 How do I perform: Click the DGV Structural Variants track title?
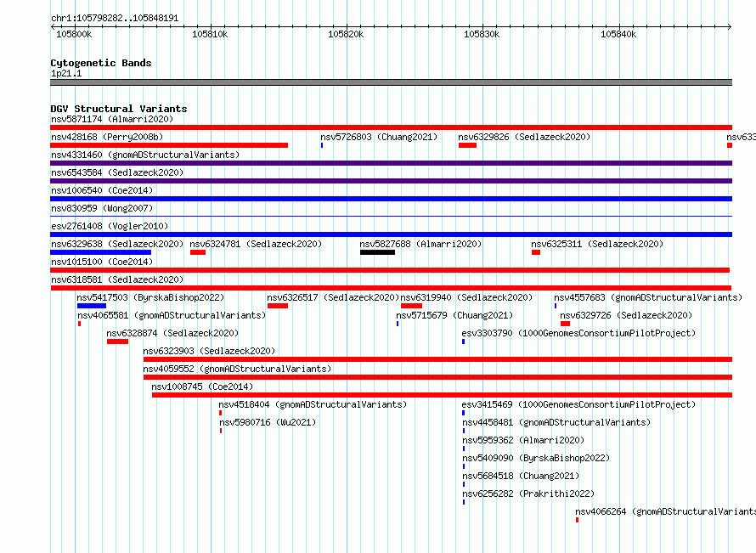pos(119,109)
